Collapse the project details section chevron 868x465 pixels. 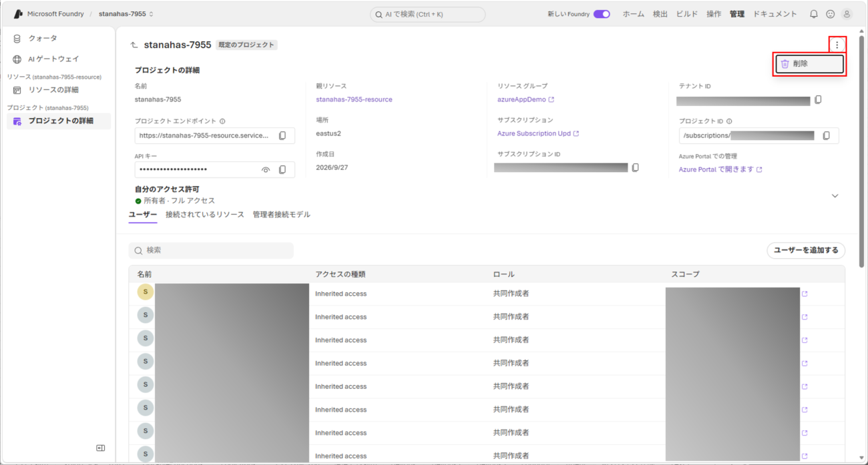coord(835,196)
